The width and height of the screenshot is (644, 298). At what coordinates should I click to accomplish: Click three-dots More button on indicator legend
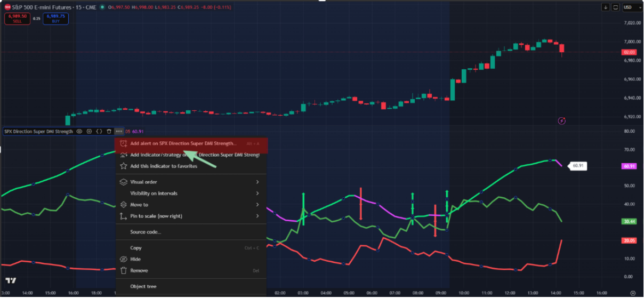point(119,131)
